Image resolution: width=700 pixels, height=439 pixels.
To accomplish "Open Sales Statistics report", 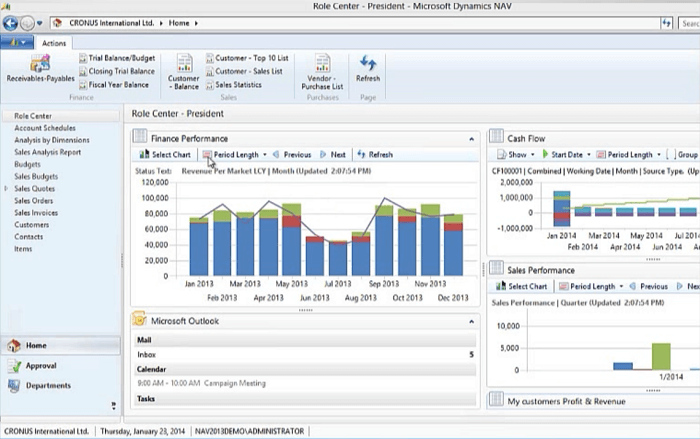I will (233, 85).
